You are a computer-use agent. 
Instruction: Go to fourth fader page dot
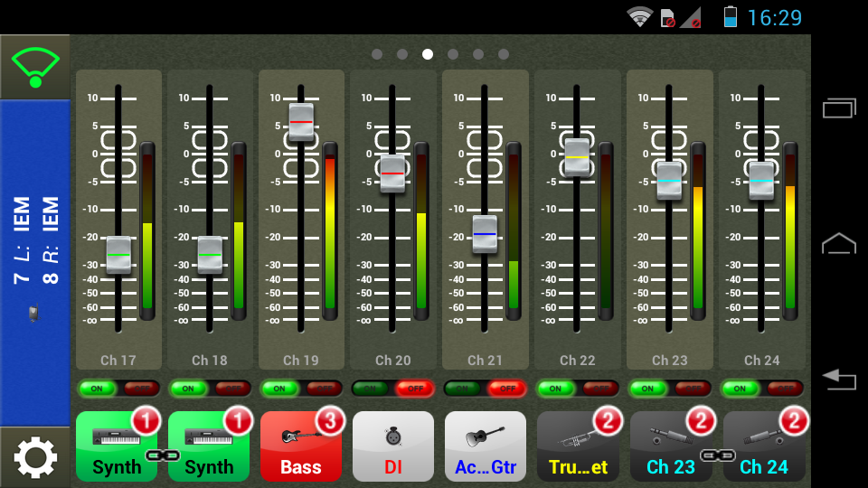[453, 54]
